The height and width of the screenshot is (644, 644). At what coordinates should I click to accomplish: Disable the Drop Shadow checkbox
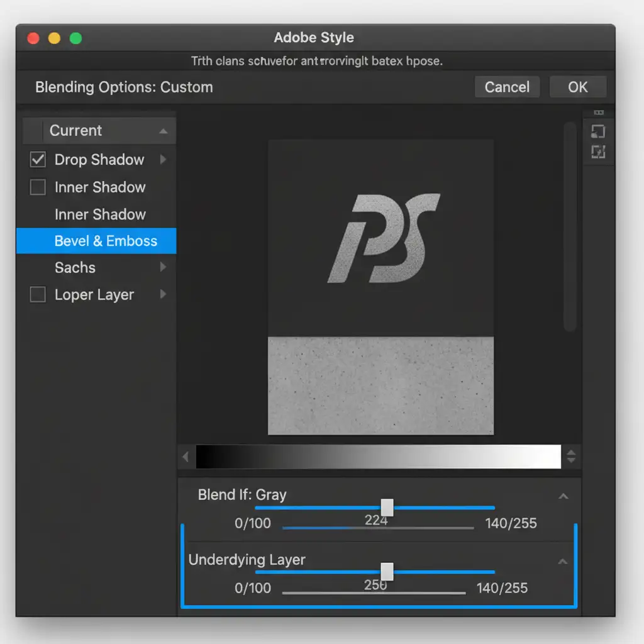(x=38, y=160)
